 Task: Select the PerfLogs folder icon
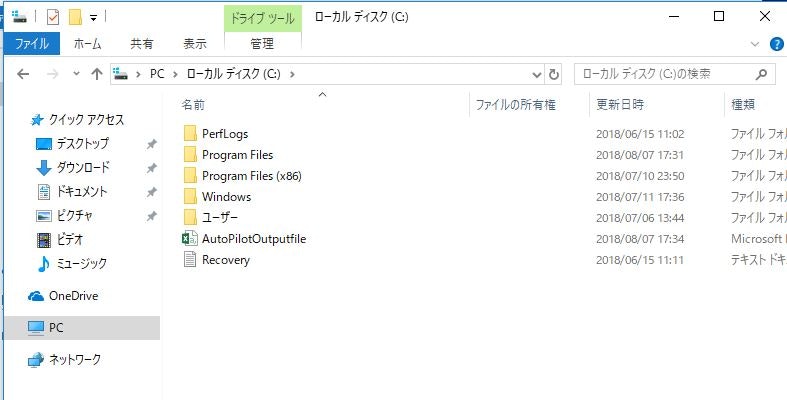pyautogui.click(x=190, y=134)
